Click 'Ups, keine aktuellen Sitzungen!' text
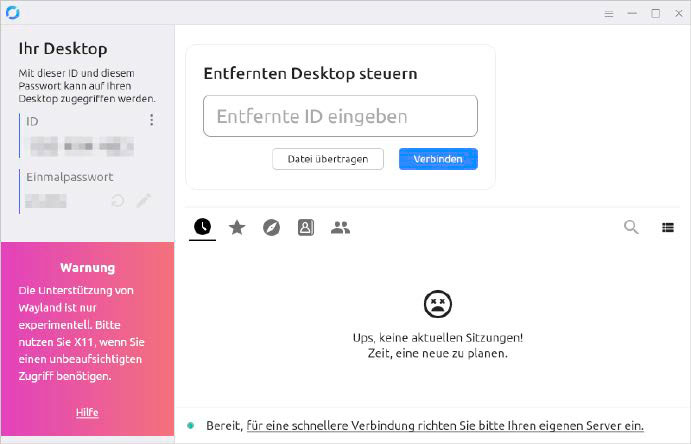This screenshot has height=444, width=691. click(x=438, y=338)
